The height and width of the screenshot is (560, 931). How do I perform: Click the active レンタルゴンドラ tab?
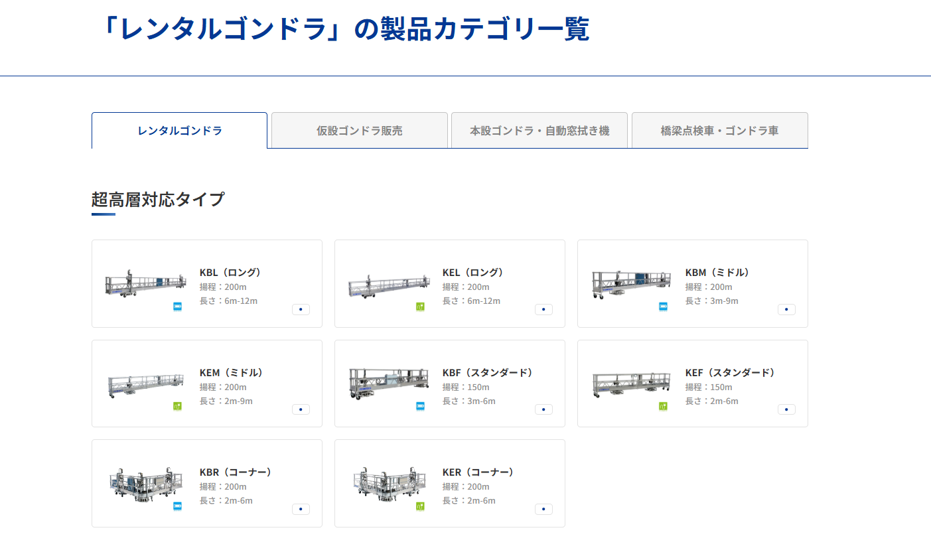pos(179,130)
